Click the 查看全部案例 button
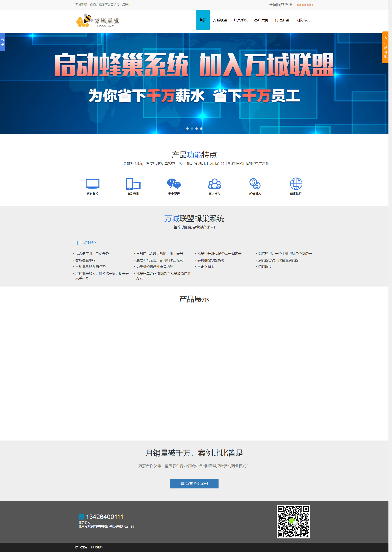 [194, 483]
